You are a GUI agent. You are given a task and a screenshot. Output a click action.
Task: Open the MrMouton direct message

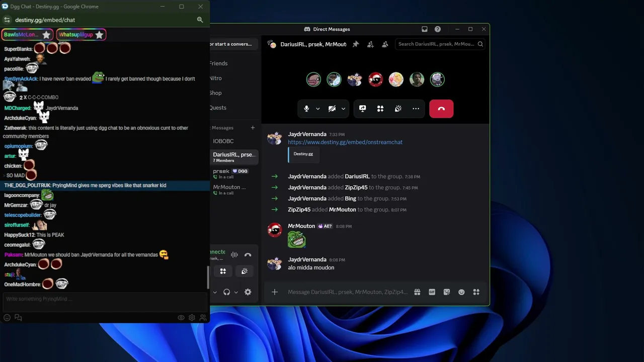point(234,190)
